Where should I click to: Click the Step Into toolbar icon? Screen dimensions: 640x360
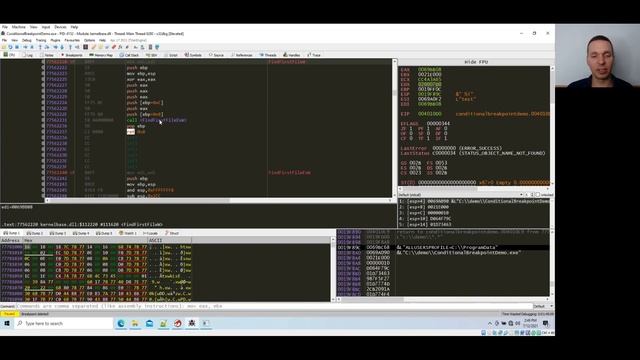40,47
